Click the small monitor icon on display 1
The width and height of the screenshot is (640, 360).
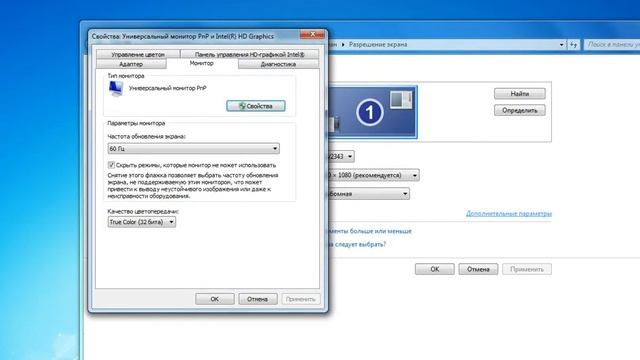402,100
